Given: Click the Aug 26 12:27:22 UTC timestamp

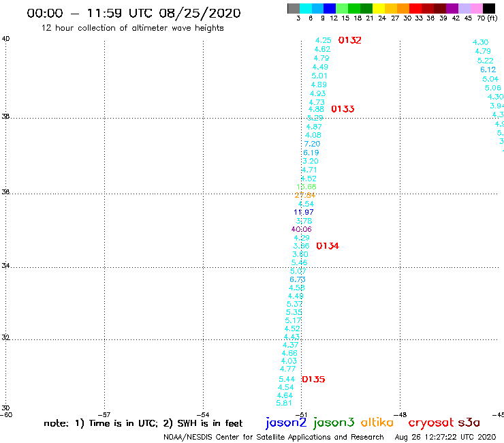Looking at the screenshot, I should [x=445, y=438].
